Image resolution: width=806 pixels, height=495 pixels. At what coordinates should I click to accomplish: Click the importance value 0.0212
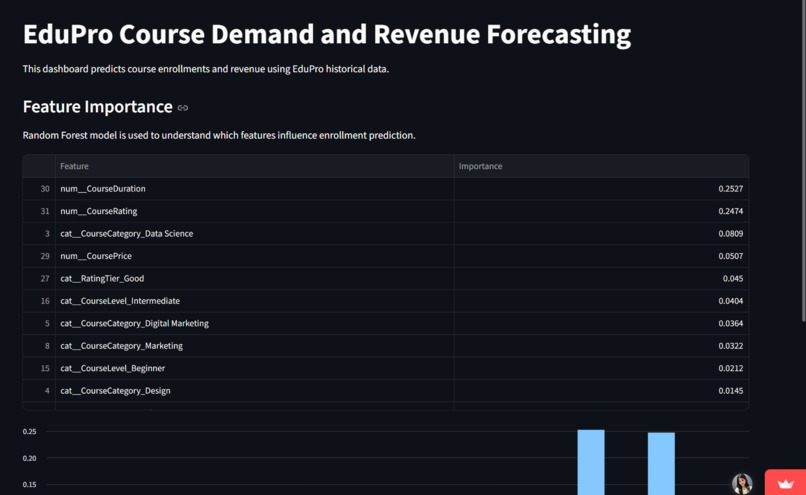[x=730, y=368]
